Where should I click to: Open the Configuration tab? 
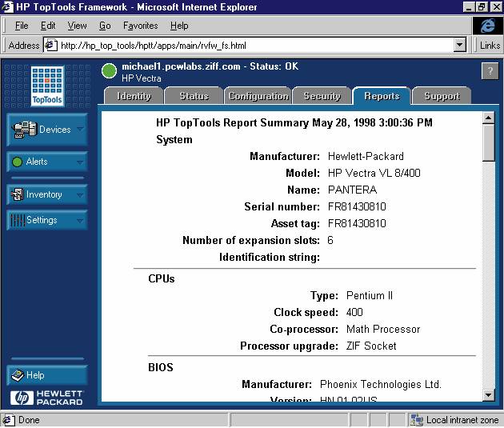(x=258, y=96)
